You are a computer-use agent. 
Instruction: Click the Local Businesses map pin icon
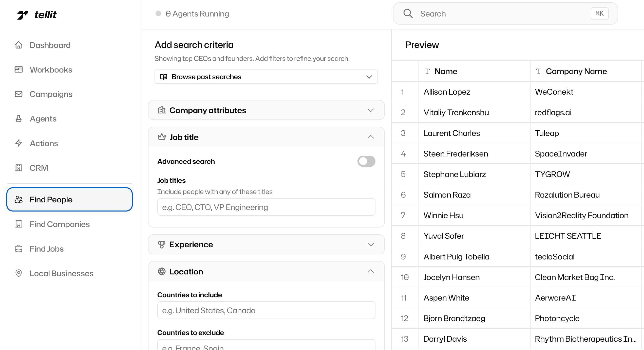(x=18, y=273)
